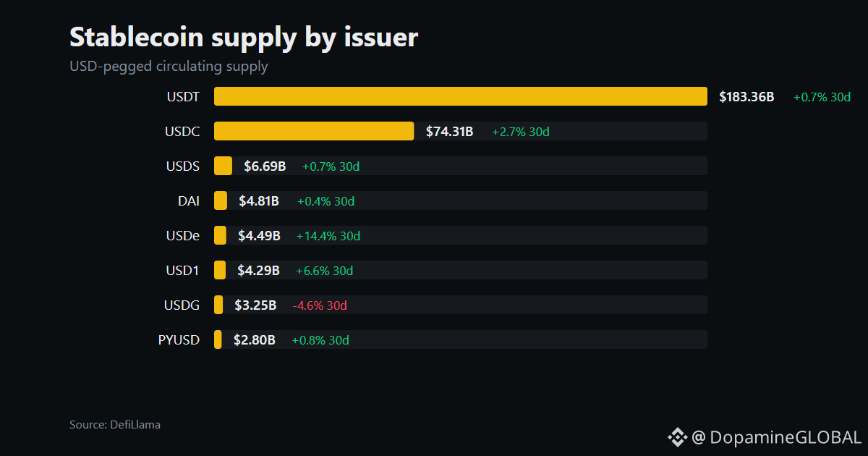This screenshot has height=456, width=868.
Task: Click the PYUSD row label
Action: point(179,339)
